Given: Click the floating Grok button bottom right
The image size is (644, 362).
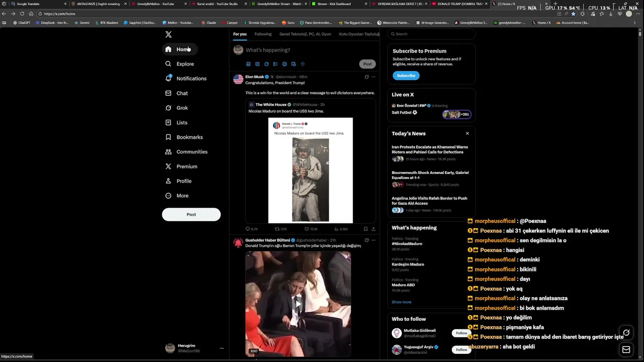Looking at the screenshot, I should coord(626,332).
